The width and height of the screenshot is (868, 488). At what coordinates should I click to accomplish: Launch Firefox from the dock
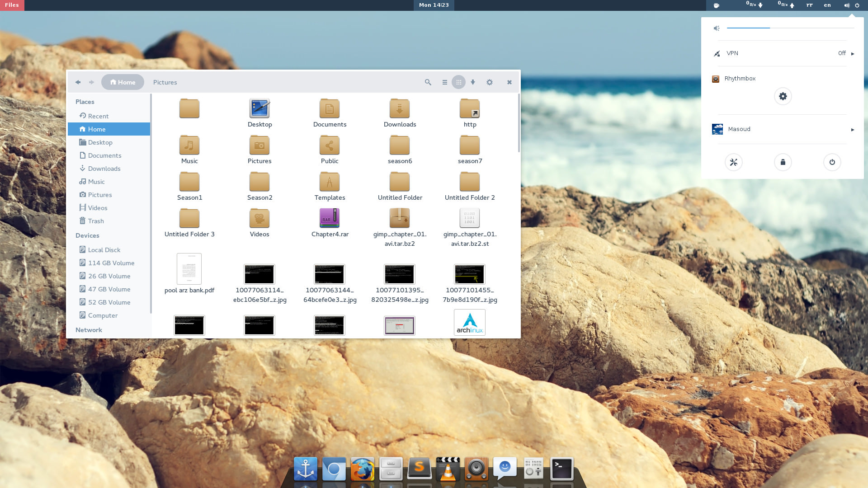(x=362, y=469)
